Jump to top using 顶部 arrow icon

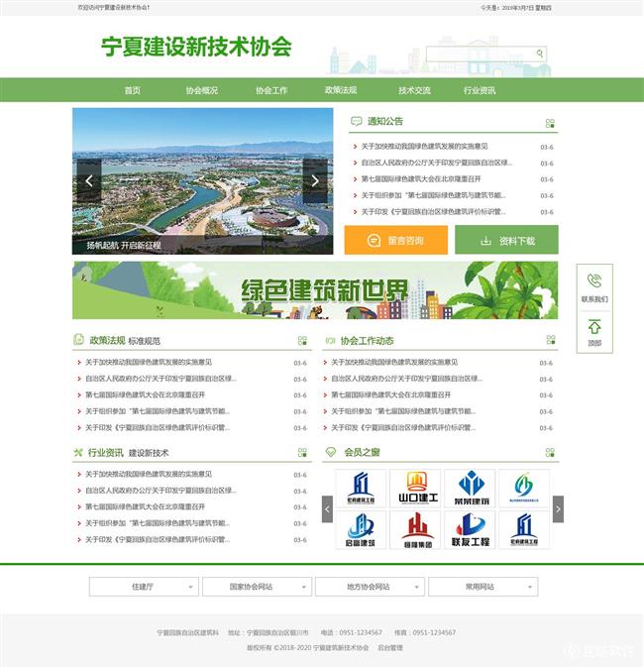(x=594, y=326)
